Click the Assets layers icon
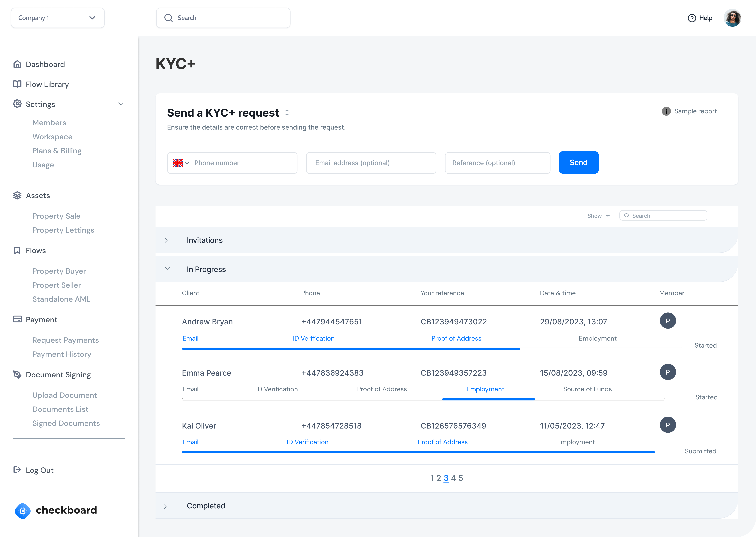The image size is (756, 537). pos(17,195)
